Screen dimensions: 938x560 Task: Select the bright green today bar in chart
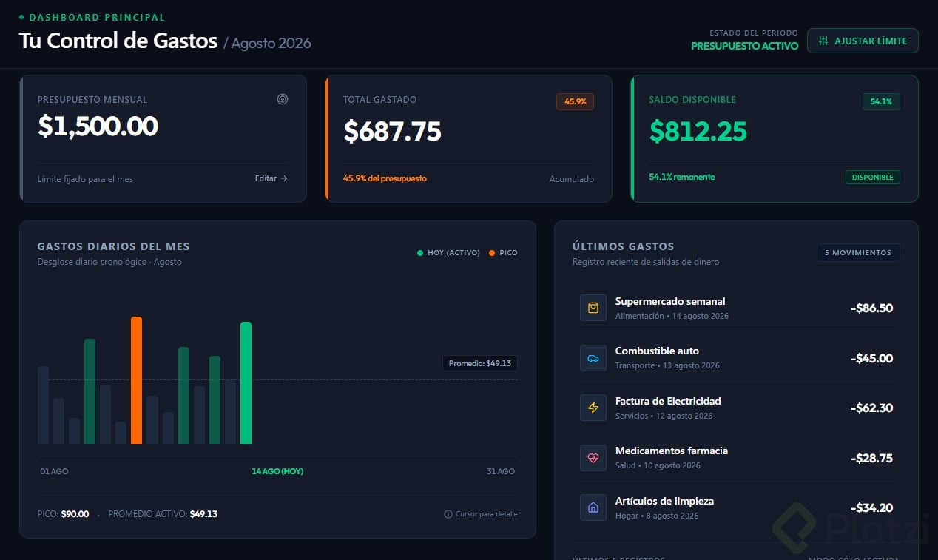pyautogui.click(x=246, y=382)
